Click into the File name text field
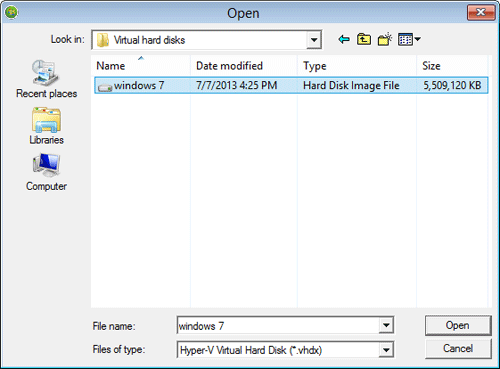500x369 pixels. click(x=278, y=325)
